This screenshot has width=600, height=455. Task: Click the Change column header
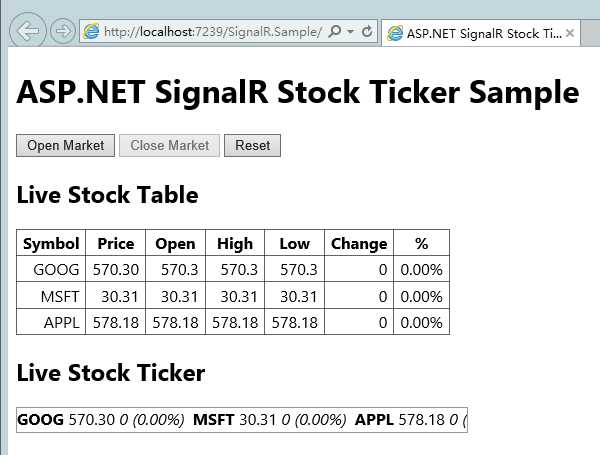(359, 243)
